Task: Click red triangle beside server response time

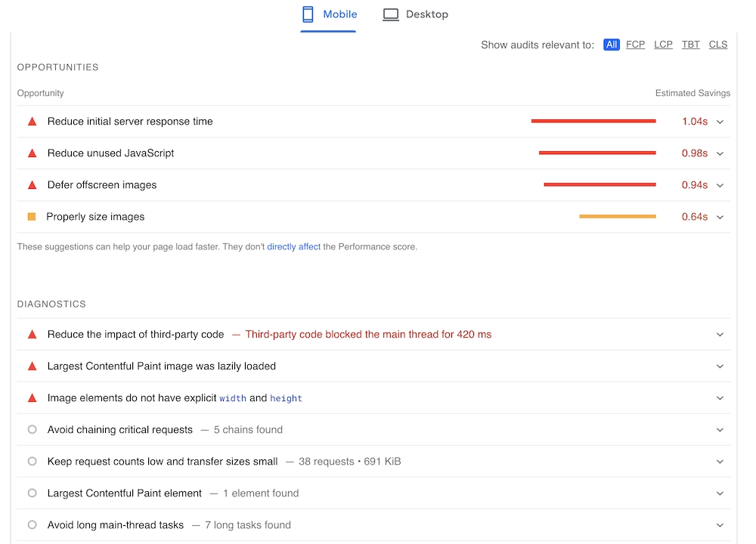Action: pos(33,122)
